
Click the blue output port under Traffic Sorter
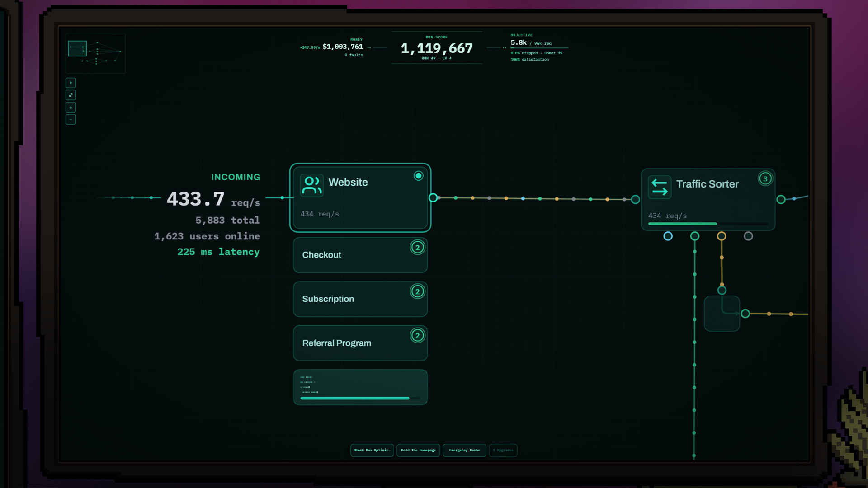tap(668, 236)
